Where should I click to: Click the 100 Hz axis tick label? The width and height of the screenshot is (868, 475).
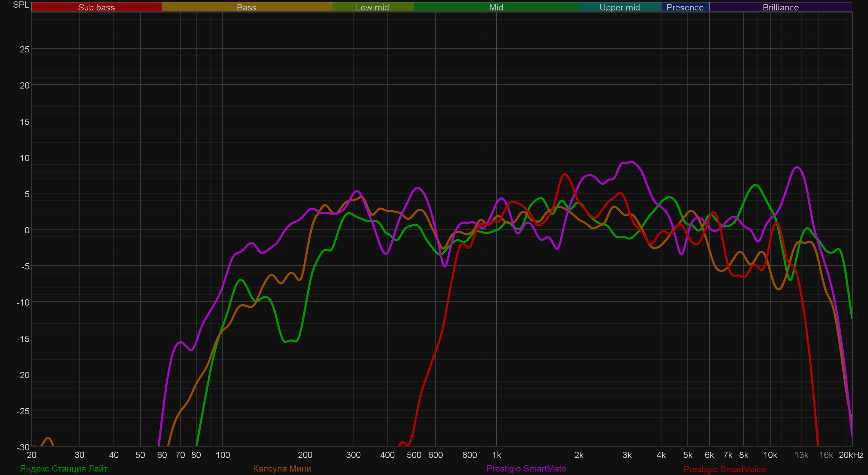click(x=223, y=455)
